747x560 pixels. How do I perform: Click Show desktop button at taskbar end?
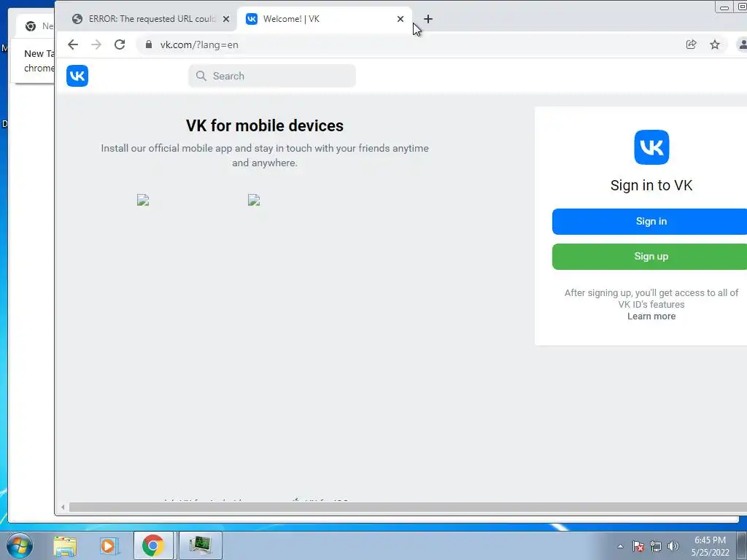[743, 545]
